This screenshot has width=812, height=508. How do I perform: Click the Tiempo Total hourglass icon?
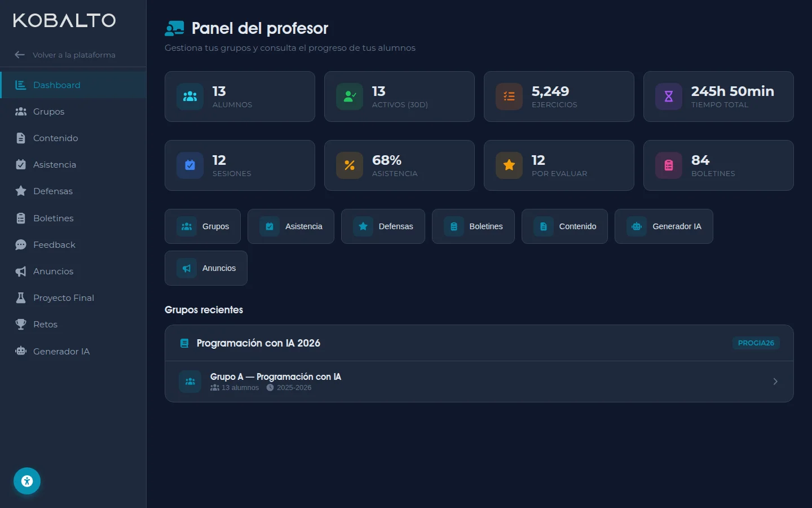tap(669, 97)
